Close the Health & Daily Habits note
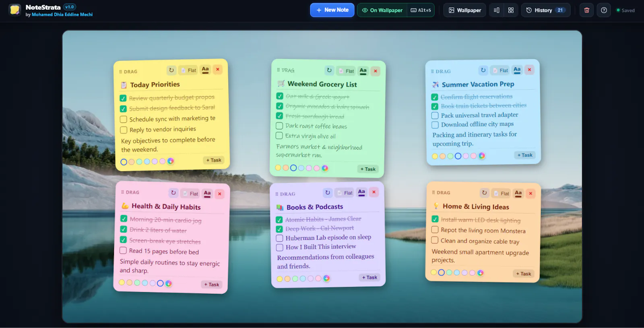 [x=220, y=194]
